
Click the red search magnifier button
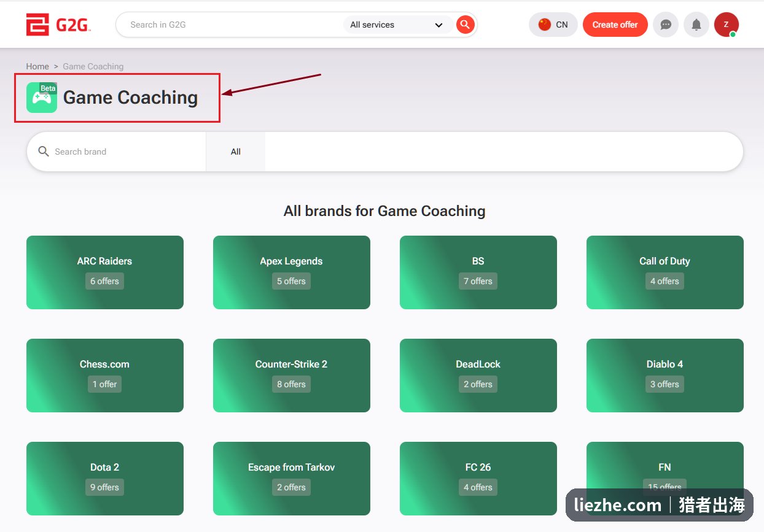click(466, 25)
